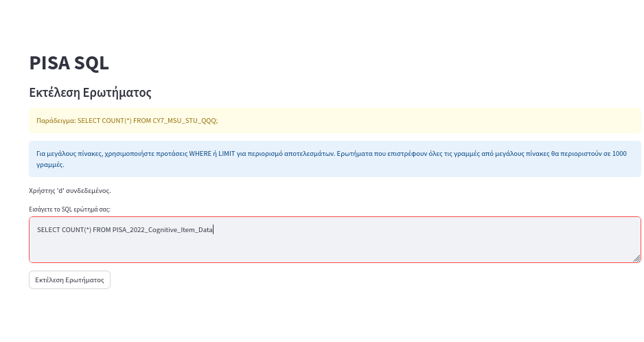Place cursor on SELECT keyword in query
644x342 pixels.
[49, 230]
